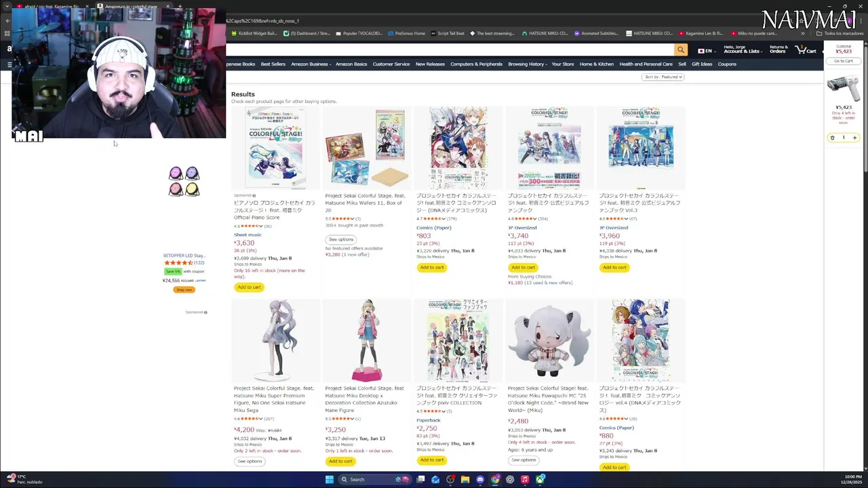Image resolution: width=868 pixels, height=488 pixels.
Task: Open Japan flag EN language selector
Action: 705,51
